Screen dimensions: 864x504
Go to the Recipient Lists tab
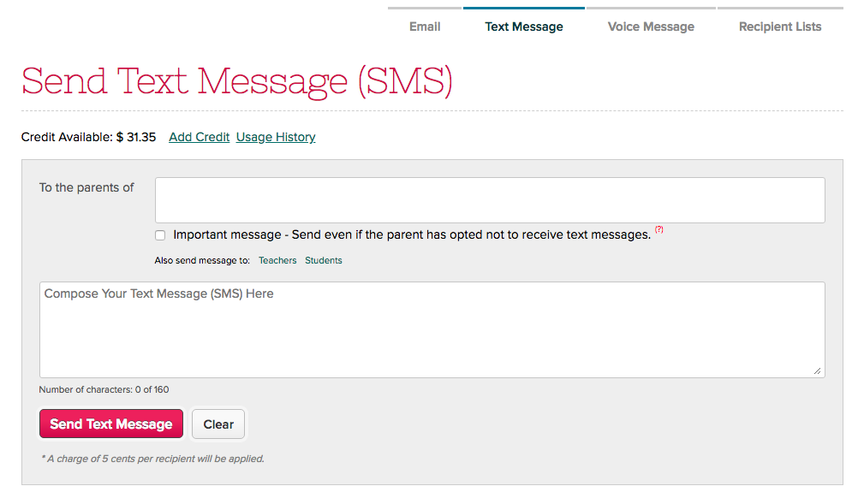click(x=780, y=27)
